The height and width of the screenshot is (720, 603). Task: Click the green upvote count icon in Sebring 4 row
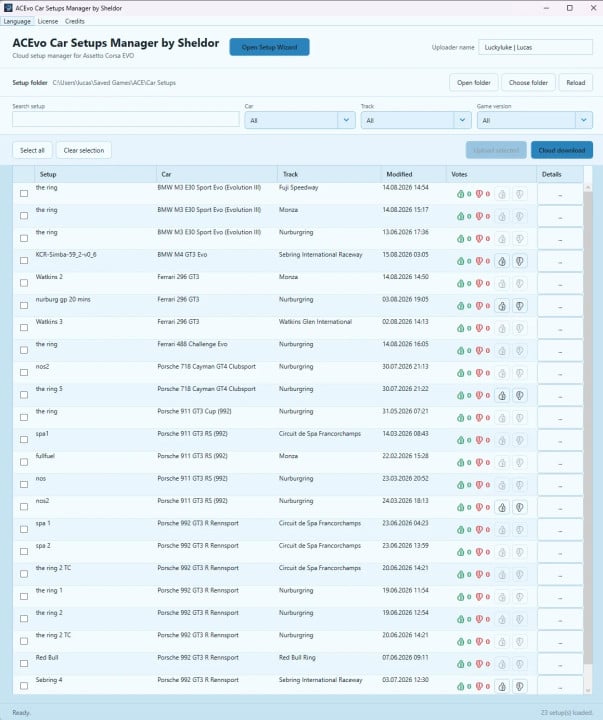click(461, 686)
